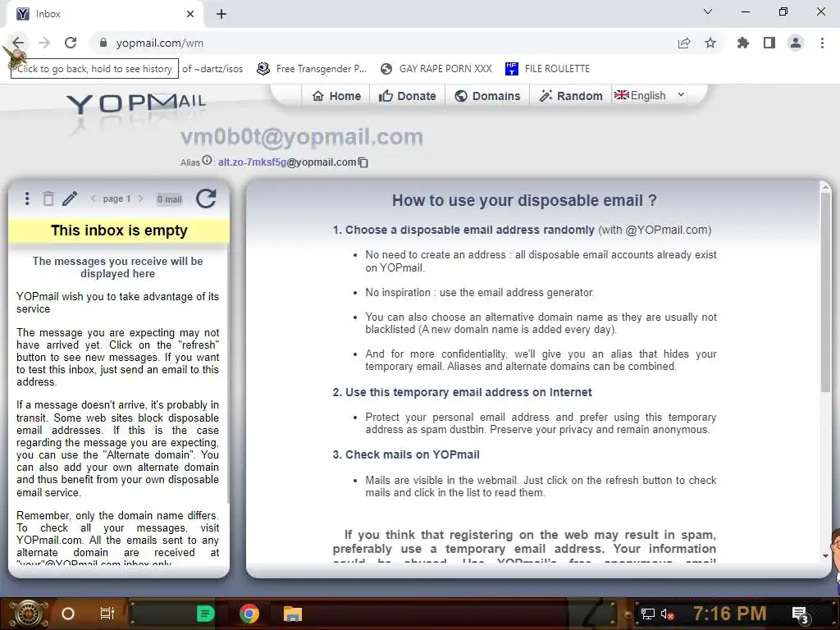Image resolution: width=840 pixels, height=630 pixels.
Task: Open the Chrome extensions puzzle icon
Action: [x=743, y=43]
